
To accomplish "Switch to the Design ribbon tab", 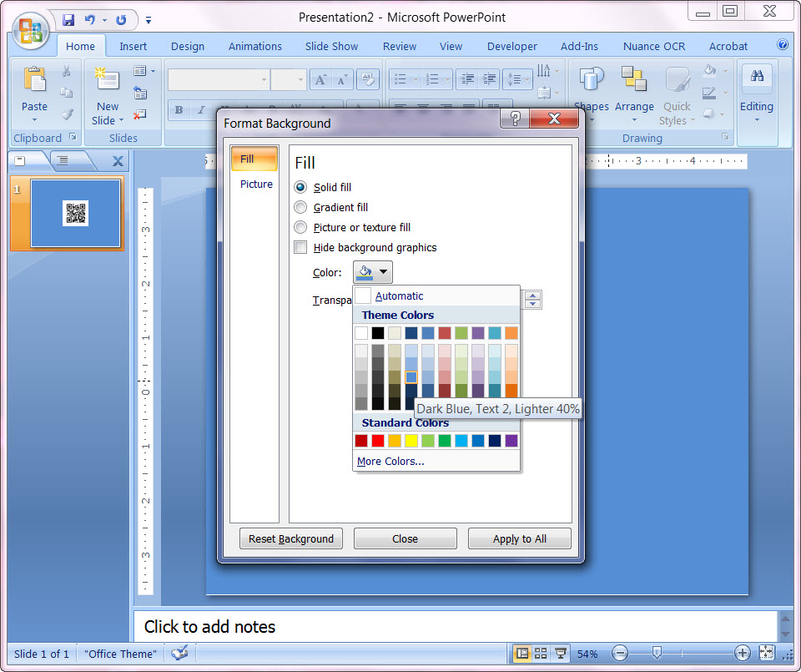I will [187, 46].
